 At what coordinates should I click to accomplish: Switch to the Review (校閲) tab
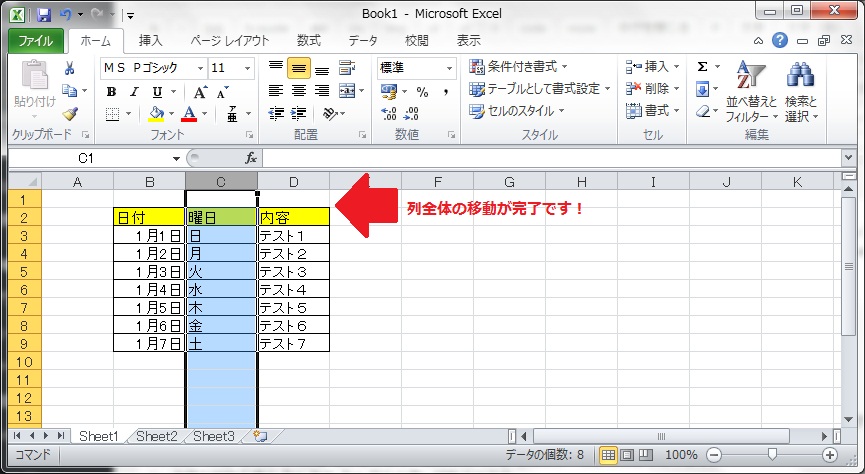pos(417,41)
